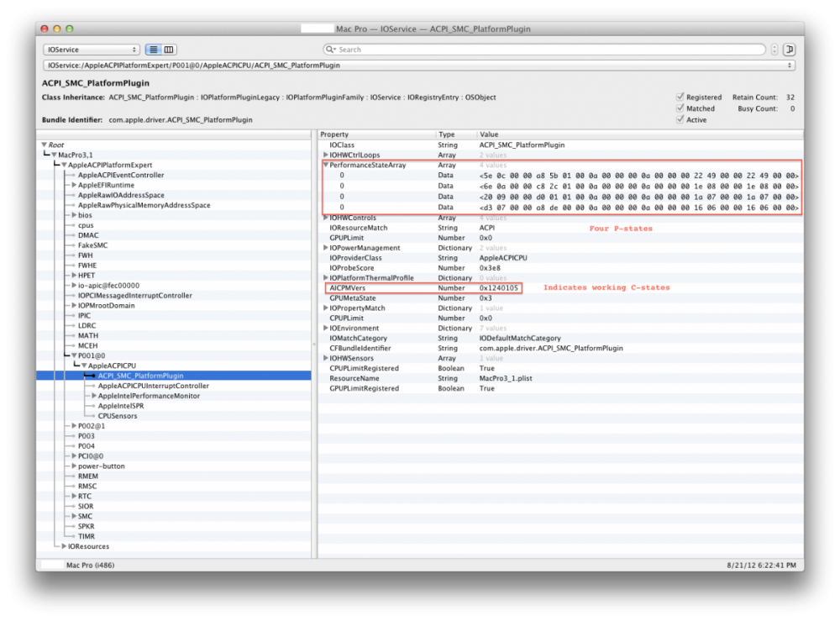Toggle the Matched checkbox
Viewport: 840px width, 621px height.
tap(680, 108)
